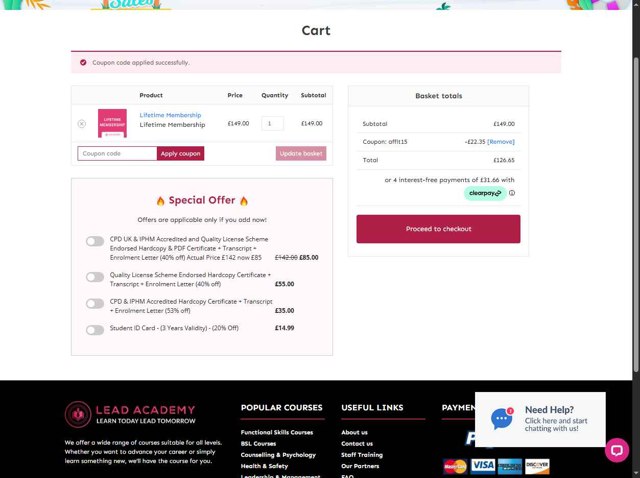
Task: Open Functional Skills Courses link
Action: pos(277,432)
